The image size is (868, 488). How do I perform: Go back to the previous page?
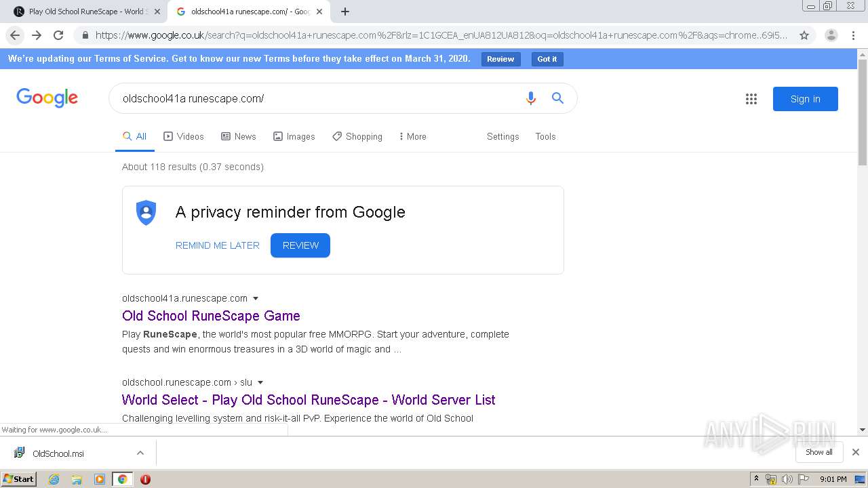point(15,35)
